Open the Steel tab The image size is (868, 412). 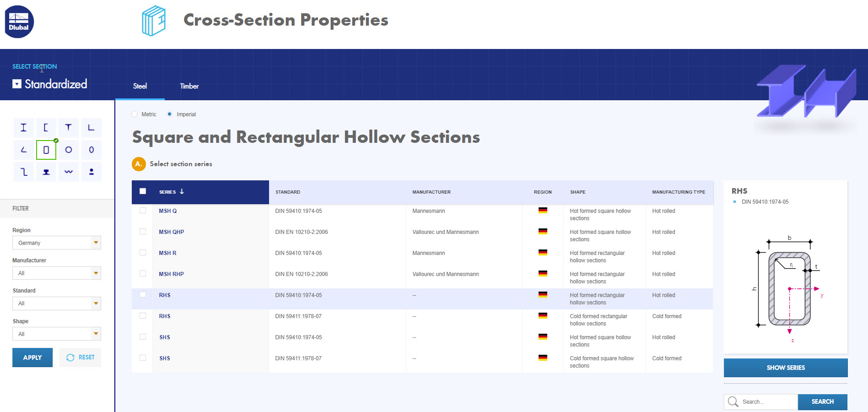pyautogui.click(x=140, y=86)
